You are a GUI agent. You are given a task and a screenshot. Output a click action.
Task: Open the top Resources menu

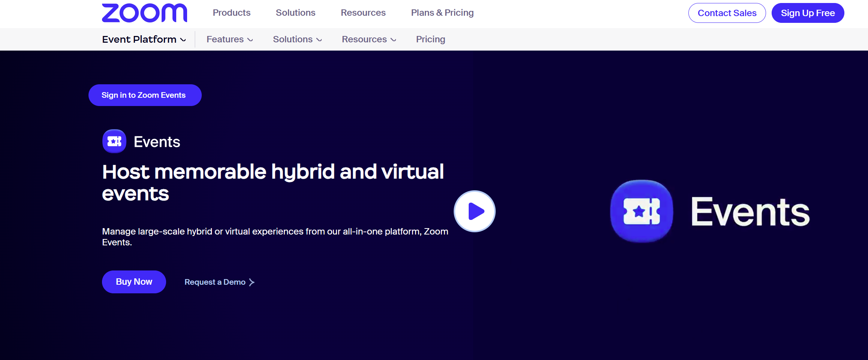(x=363, y=13)
